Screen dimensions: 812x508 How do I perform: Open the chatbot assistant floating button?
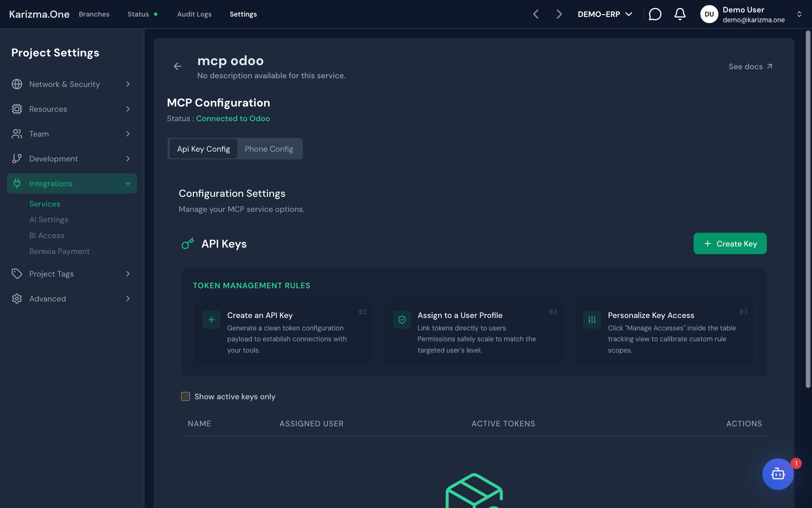[778, 474]
